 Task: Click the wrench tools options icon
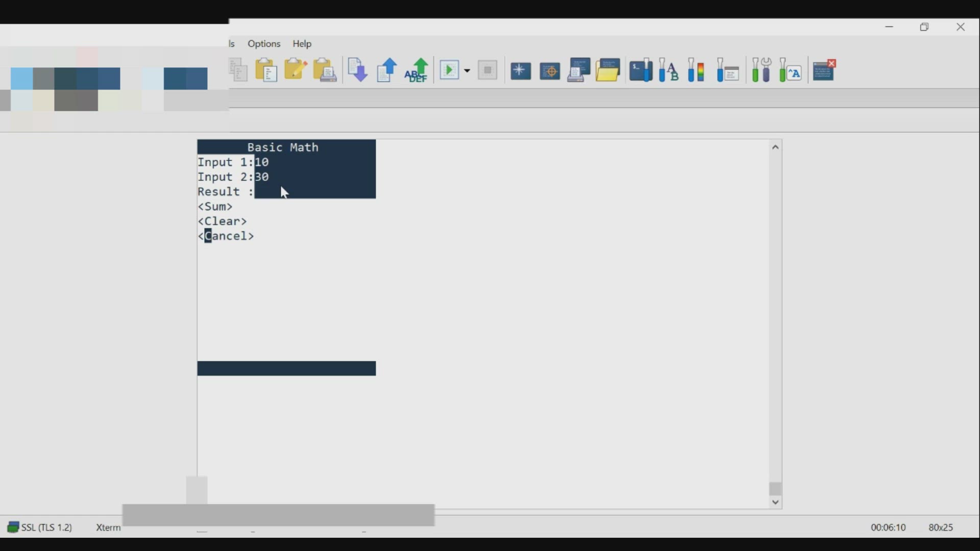point(761,70)
